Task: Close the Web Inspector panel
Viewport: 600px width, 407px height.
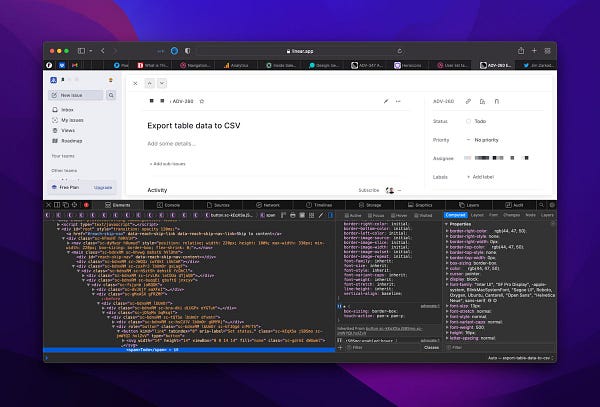Action: [x=48, y=205]
